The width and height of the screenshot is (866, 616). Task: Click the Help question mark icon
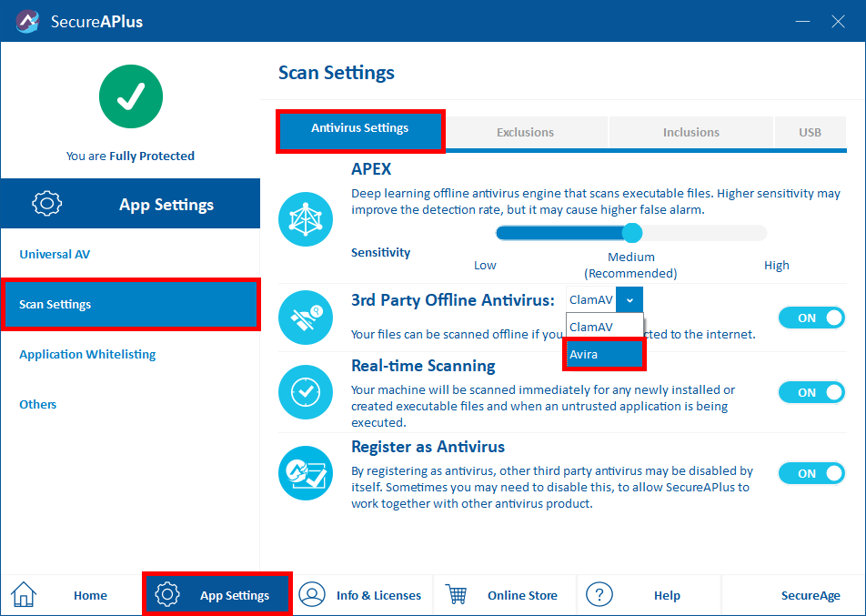click(599, 594)
